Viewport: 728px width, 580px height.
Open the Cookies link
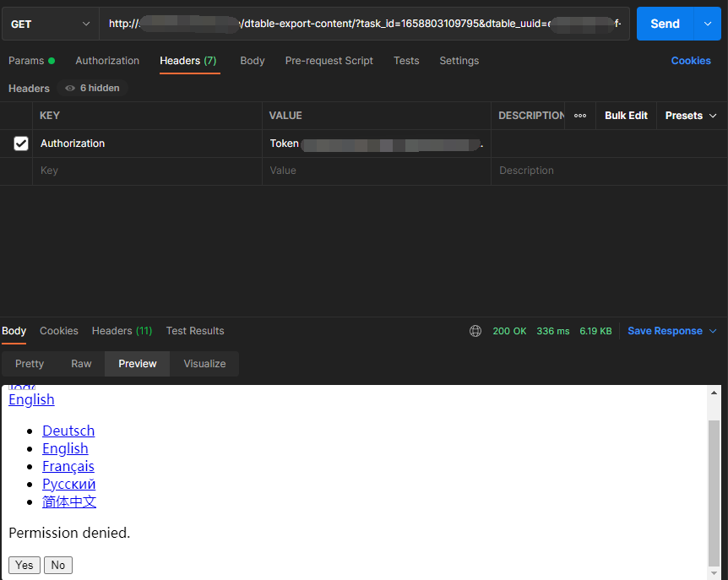click(690, 61)
